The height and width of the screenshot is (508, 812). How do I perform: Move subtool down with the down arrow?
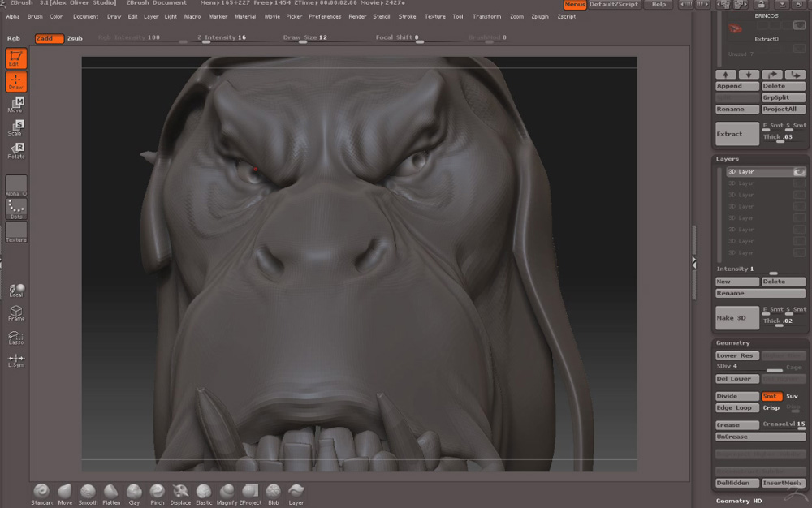coord(749,75)
